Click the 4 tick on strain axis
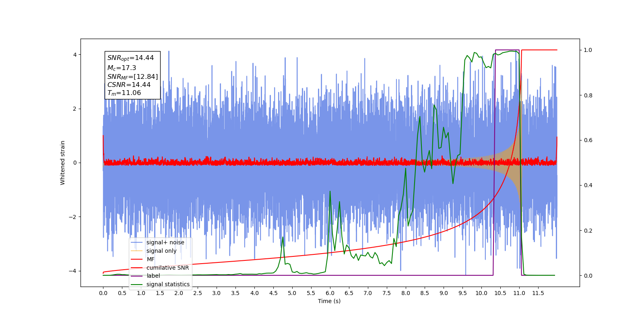 [74, 55]
